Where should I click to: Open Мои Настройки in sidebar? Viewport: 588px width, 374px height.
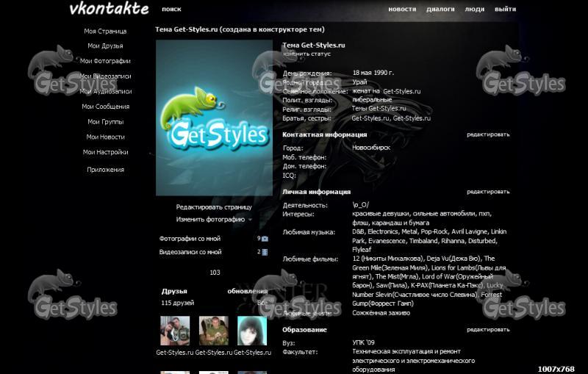[x=105, y=152]
